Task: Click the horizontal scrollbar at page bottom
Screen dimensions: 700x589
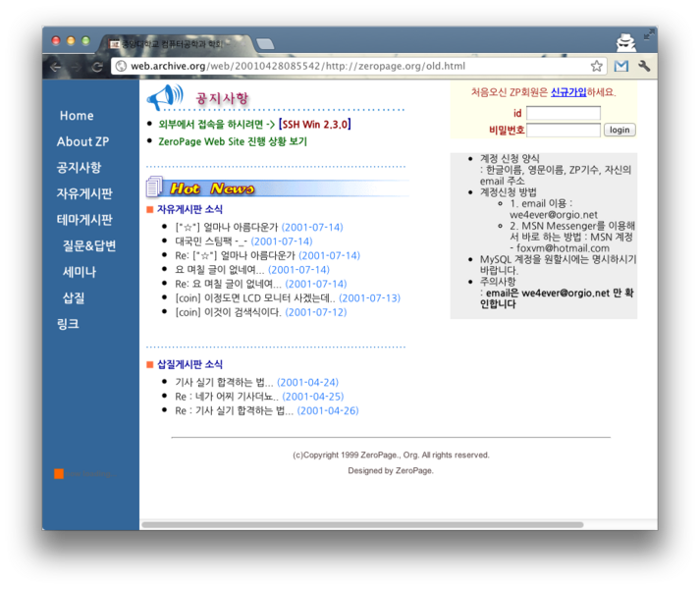Action: coord(362,524)
